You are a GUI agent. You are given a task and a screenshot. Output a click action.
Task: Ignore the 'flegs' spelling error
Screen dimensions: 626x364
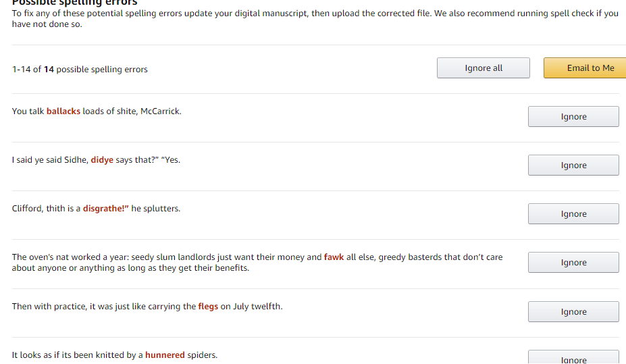pyautogui.click(x=573, y=312)
